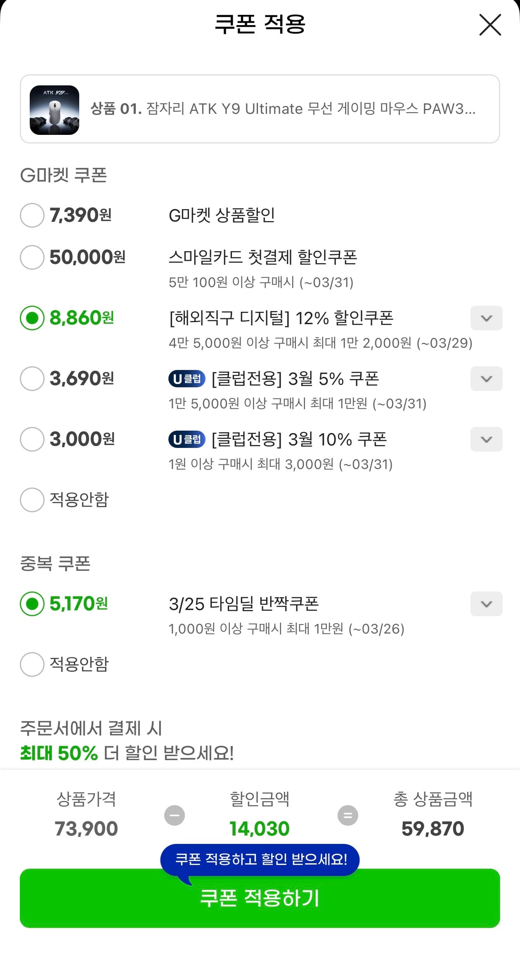Click the ATK Y9 mouse product thumbnail
The height and width of the screenshot is (980, 520).
[54, 110]
